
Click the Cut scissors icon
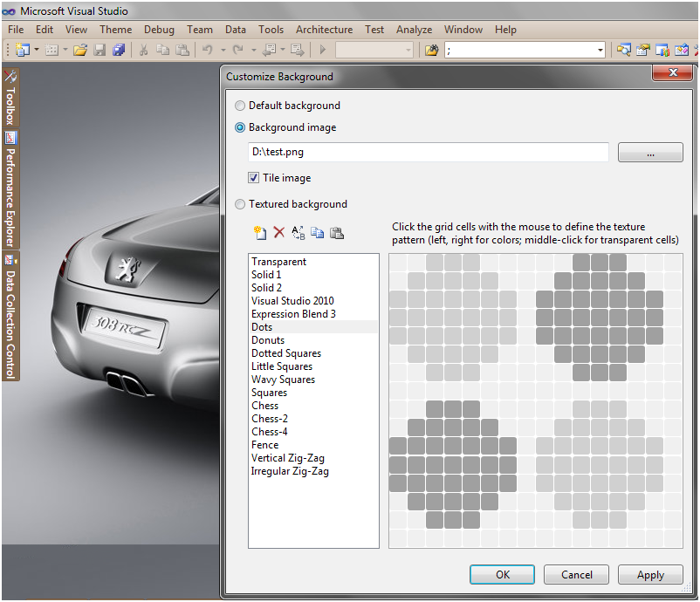pos(143,50)
